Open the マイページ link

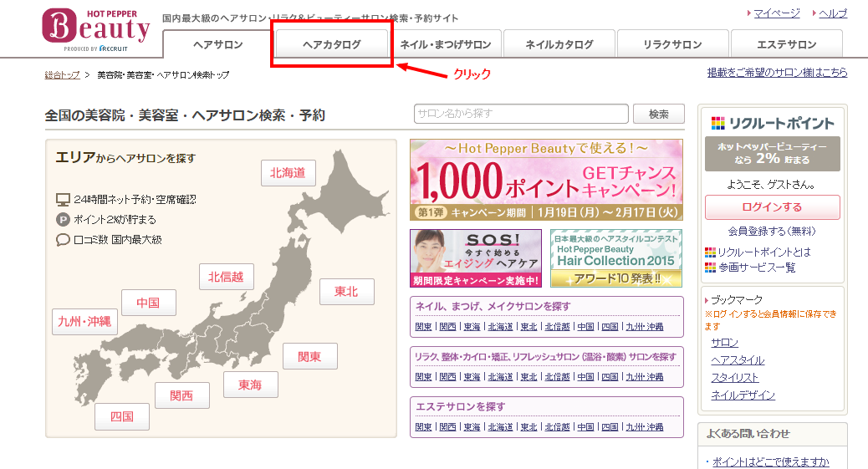pos(776,13)
